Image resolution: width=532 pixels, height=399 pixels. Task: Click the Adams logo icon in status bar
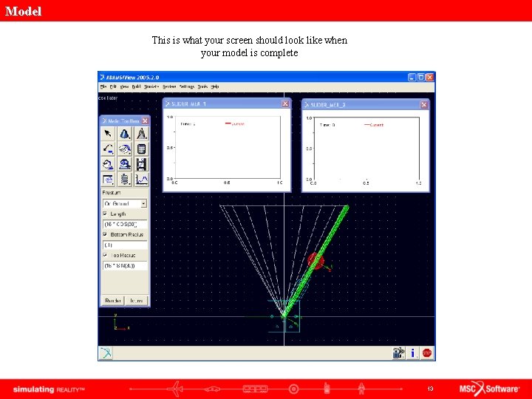click(106, 353)
